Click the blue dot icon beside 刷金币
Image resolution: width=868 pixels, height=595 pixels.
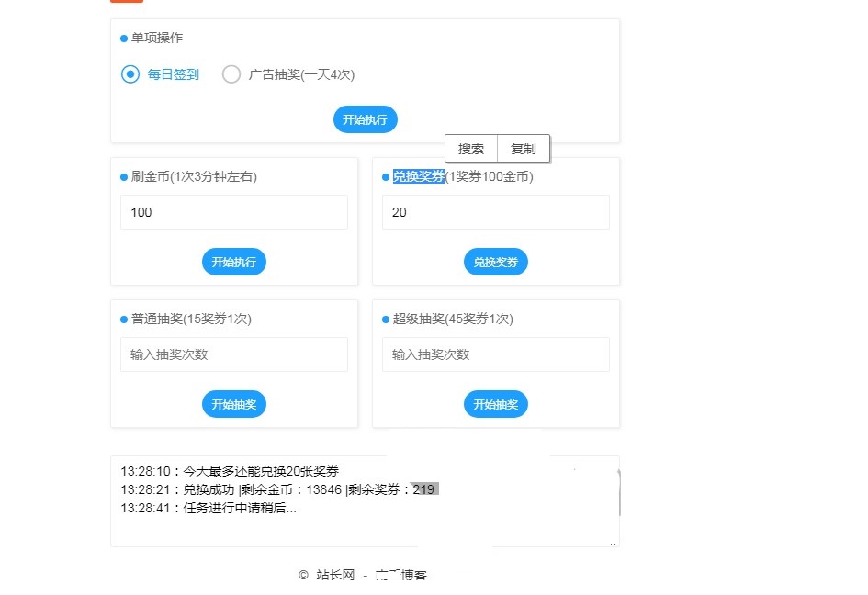coord(122,177)
